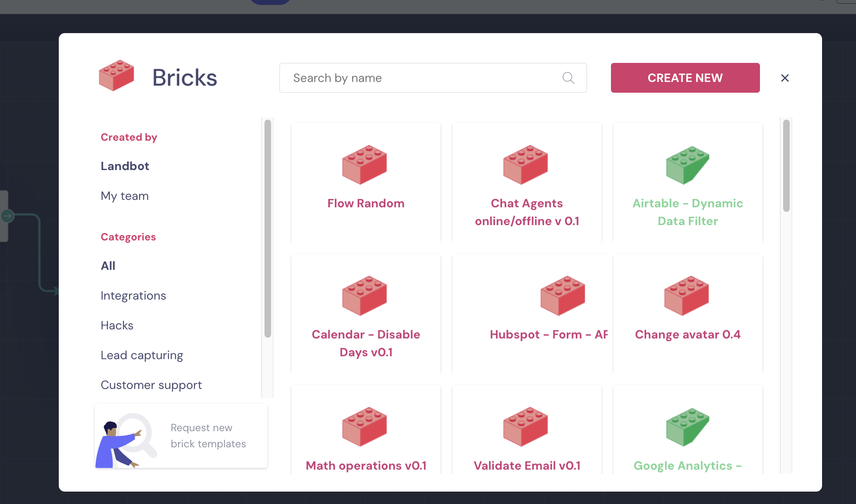Select the Customer support category
856x504 pixels.
click(151, 385)
